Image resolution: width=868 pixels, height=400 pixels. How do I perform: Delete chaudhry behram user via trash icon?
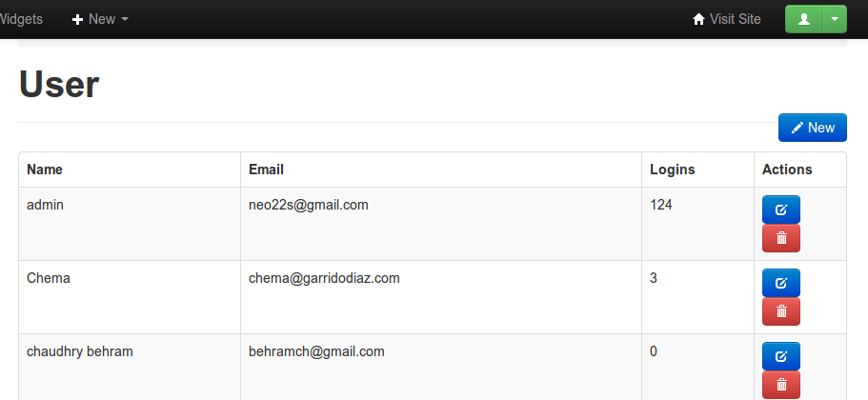pyautogui.click(x=781, y=385)
